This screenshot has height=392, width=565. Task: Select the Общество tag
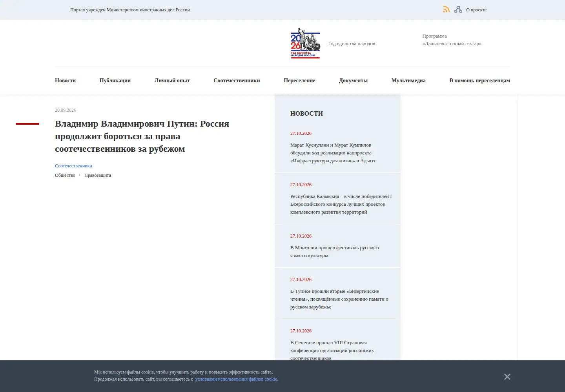tap(65, 175)
